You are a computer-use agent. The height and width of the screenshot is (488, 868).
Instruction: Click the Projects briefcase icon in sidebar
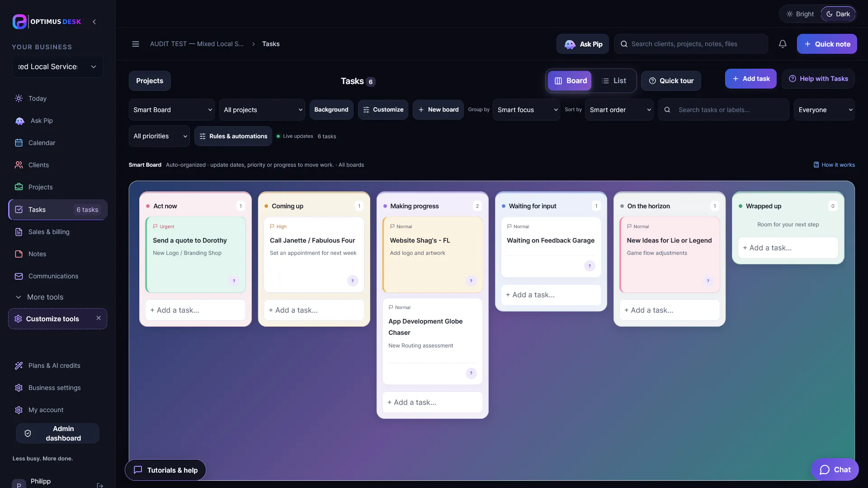pyautogui.click(x=19, y=187)
